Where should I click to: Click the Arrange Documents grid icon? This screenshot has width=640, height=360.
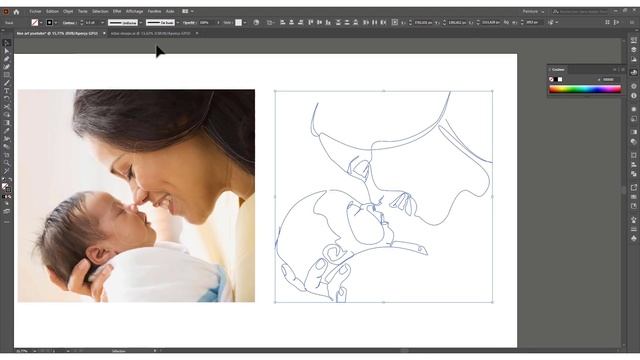tap(185, 11)
